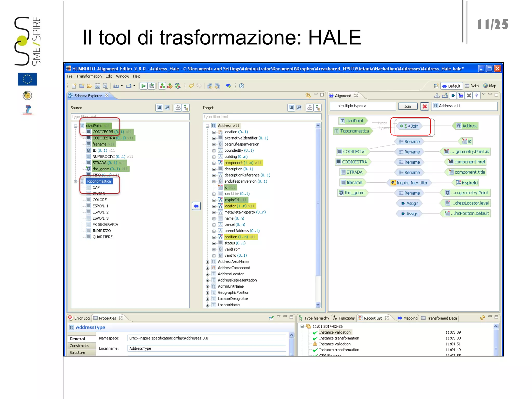Switch to the Error Log tab
Image resolution: width=532 pixels, height=399 pixels.
pos(79,318)
